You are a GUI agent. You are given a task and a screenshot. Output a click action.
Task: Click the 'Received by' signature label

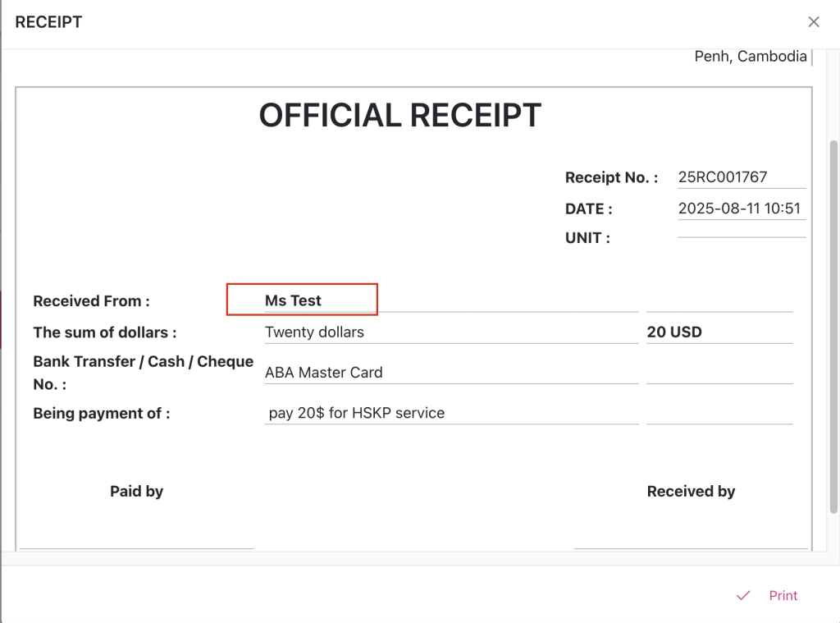(691, 492)
